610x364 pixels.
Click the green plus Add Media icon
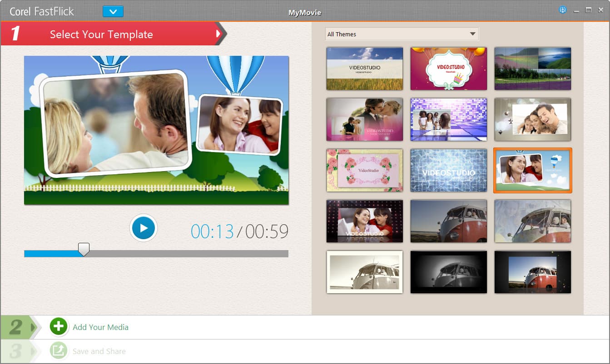[x=59, y=326]
